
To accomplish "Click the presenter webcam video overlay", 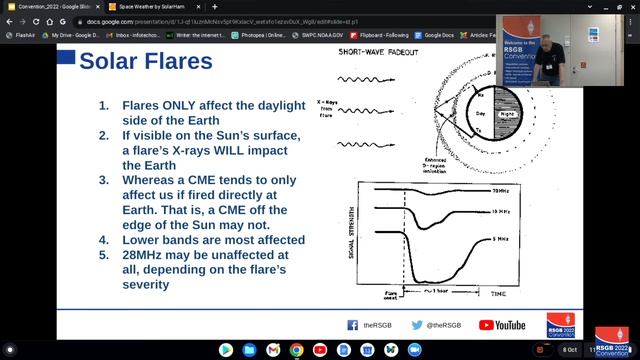I will point(560,51).
